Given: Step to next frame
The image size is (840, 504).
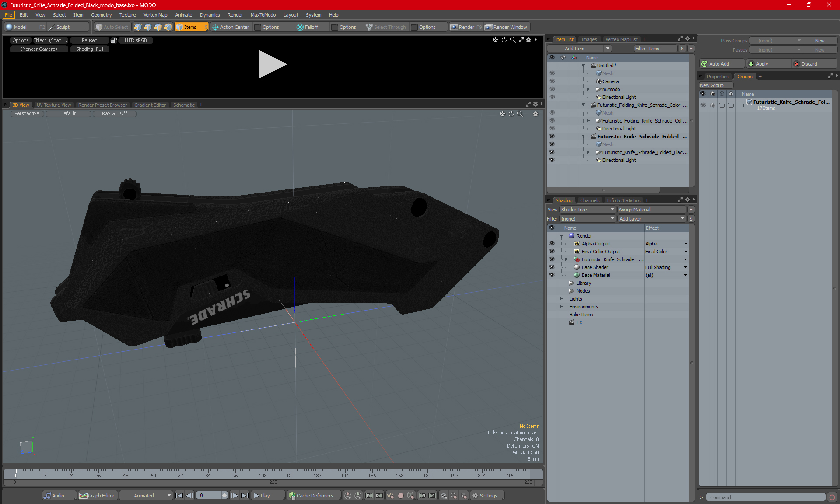Looking at the screenshot, I should 234,496.
